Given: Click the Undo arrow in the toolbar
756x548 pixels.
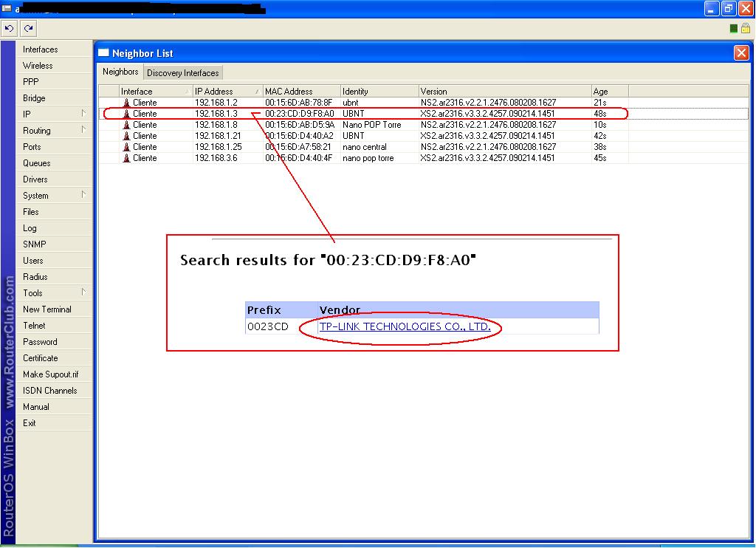Looking at the screenshot, I should click(9, 29).
